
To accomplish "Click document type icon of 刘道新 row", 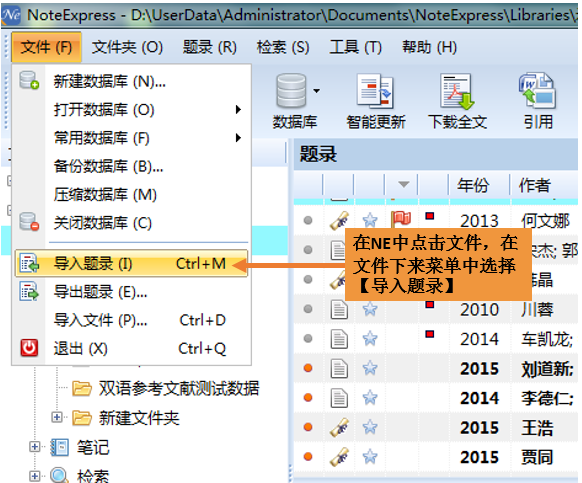I will [x=339, y=368].
